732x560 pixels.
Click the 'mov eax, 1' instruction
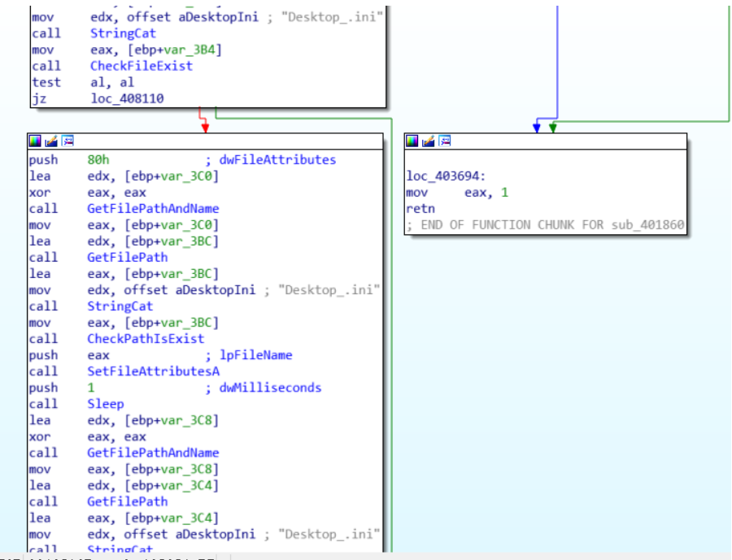tap(457, 193)
